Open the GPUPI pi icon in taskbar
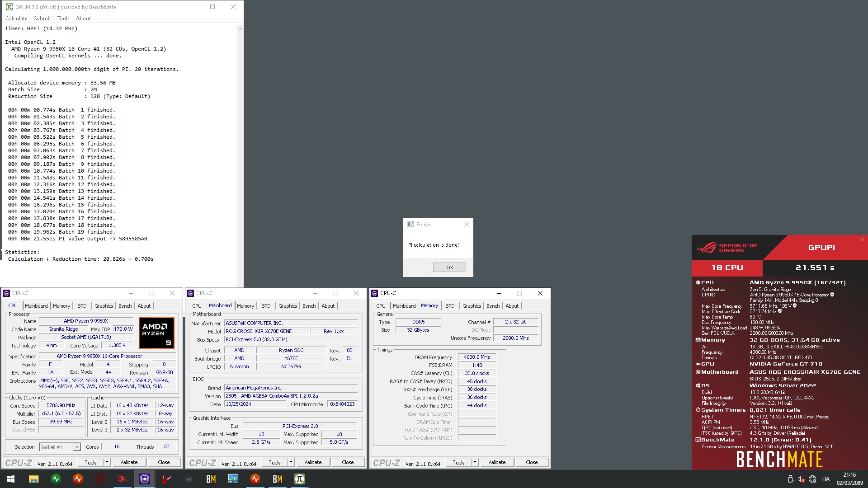This screenshot has height=488, width=868. 299,479
